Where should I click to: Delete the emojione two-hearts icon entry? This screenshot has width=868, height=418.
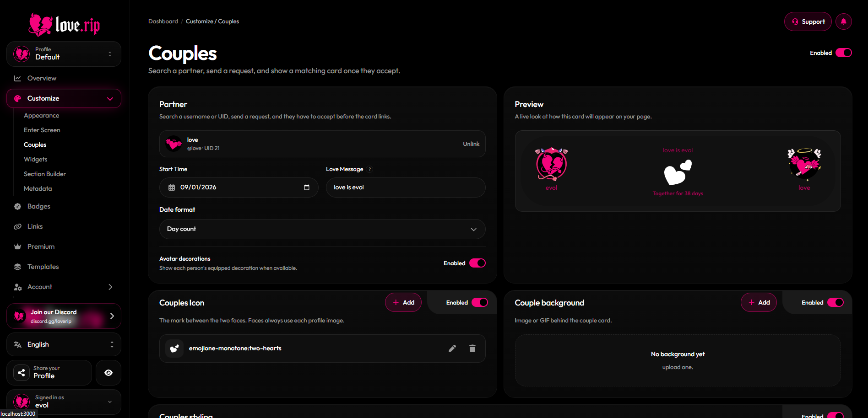click(x=472, y=348)
